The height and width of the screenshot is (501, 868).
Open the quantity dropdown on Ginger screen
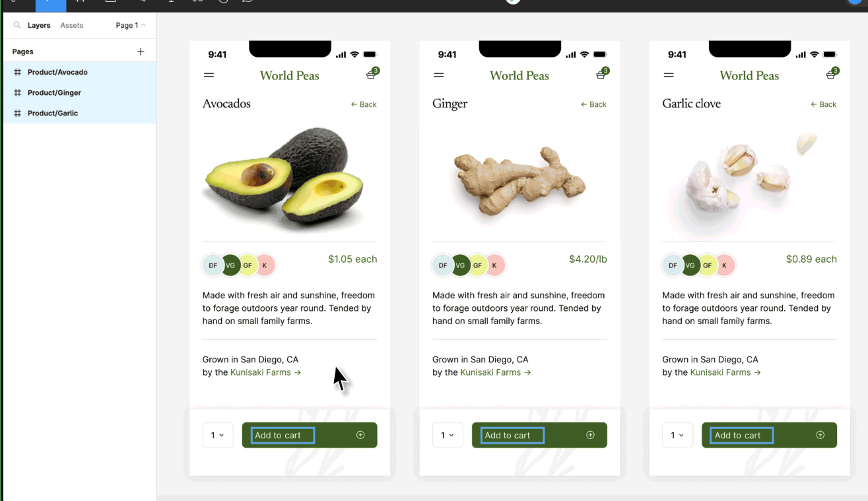pos(447,436)
